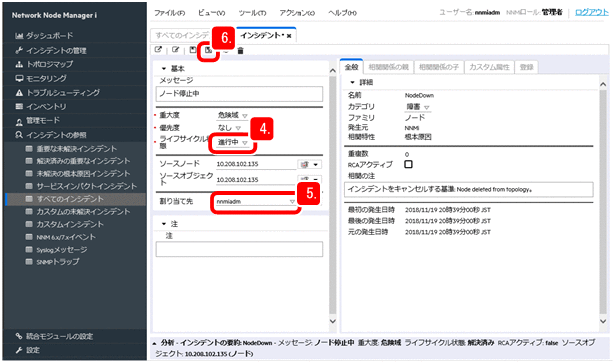This screenshot has width=616, height=364.
Task: Open the ヘルプ menu
Action: tap(343, 13)
